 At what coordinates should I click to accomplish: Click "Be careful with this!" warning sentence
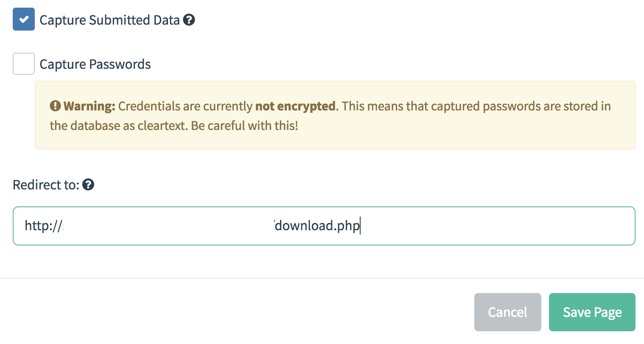point(245,126)
